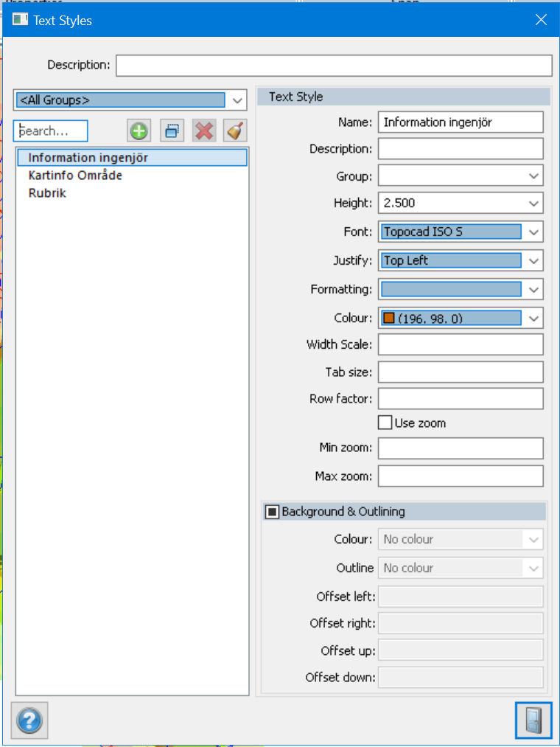Click the duplicate text style icon

tap(172, 131)
